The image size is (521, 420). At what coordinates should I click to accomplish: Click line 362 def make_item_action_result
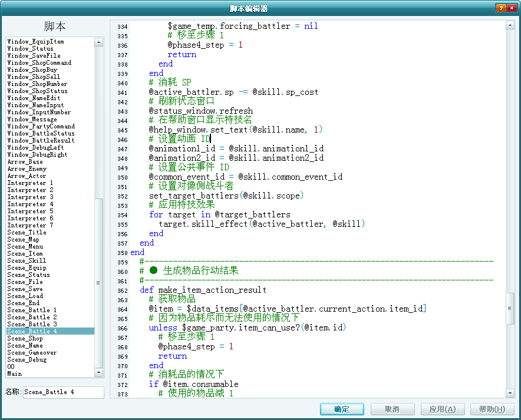203,290
